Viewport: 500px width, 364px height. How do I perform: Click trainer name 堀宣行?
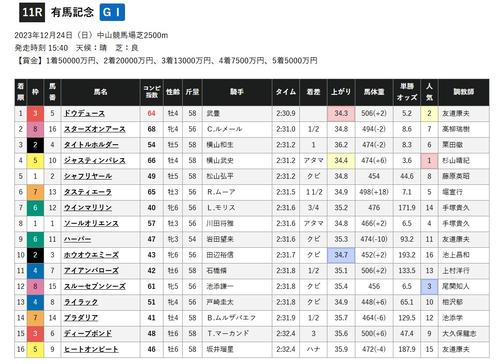[x=452, y=192]
